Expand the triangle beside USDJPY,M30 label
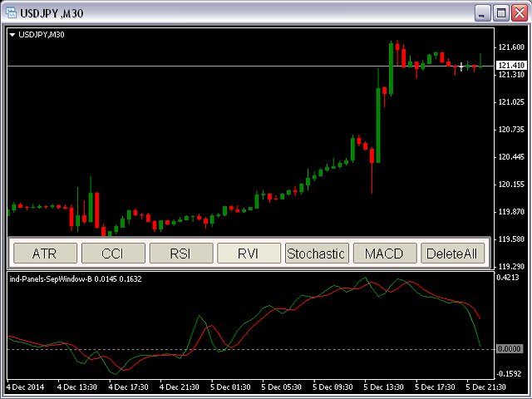The height and width of the screenshot is (399, 532). tap(12, 35)
